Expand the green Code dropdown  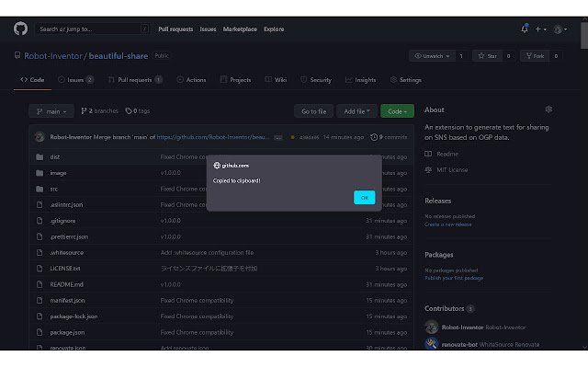coord(397,111)
